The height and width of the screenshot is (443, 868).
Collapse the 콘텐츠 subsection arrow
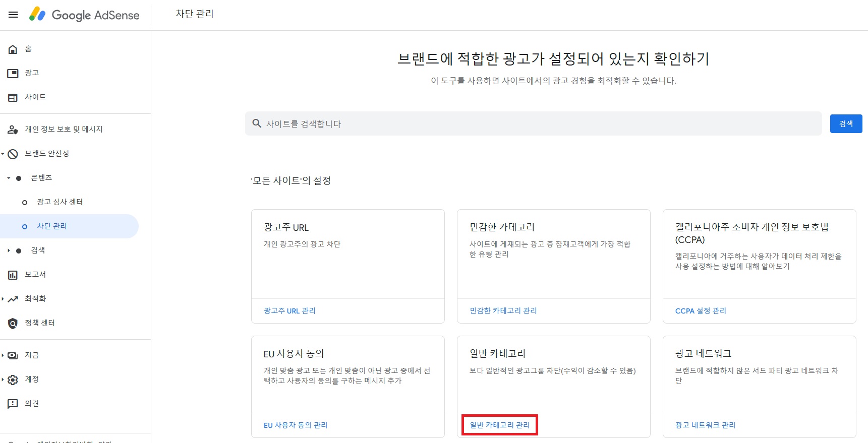pyautogui.click(x=9, y=178)
